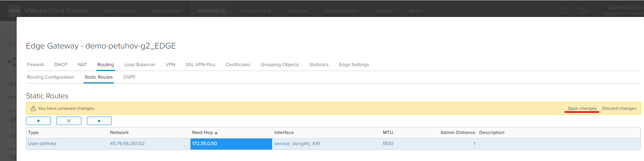Go to the Load Balancer tab
This screenshot has height=161, width=644.
point(140,65)
